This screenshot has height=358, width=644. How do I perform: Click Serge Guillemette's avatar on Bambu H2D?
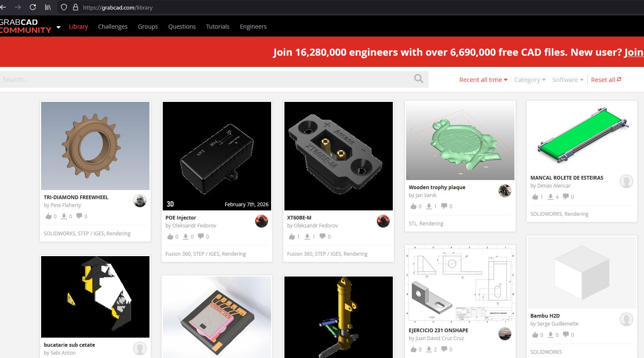click(x=627, y=319)
